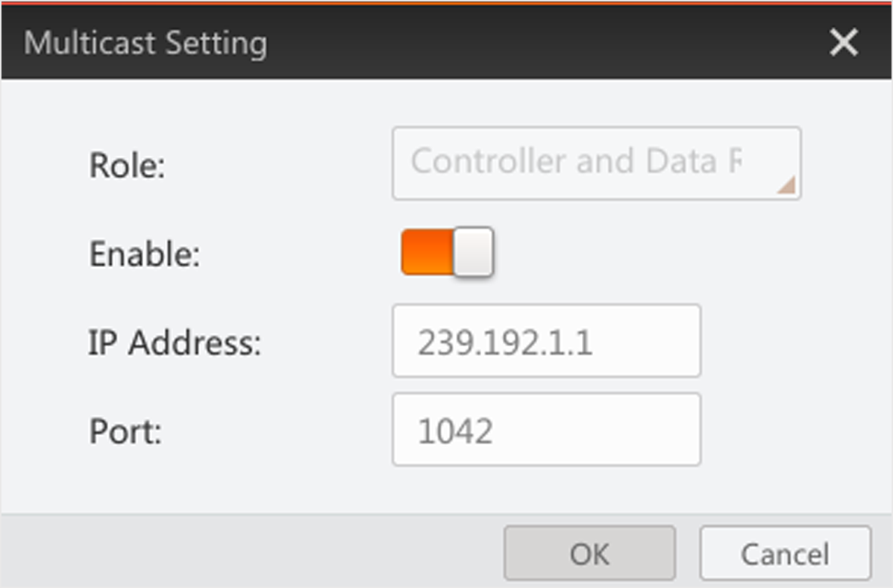Click the 'Enable:' label
Viewport: 893px width, 588px height.
tap(145, 254)
